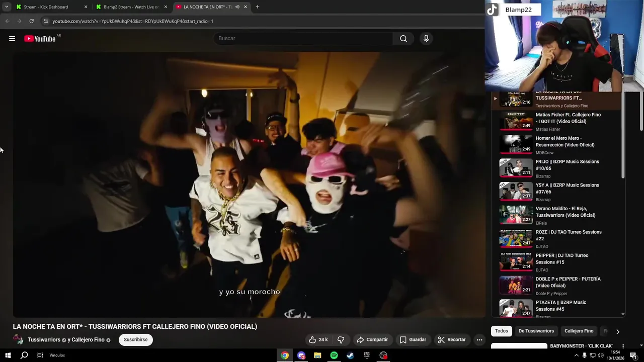
Task: Show hidden system tray icons
Action: (x=576, y=355)
